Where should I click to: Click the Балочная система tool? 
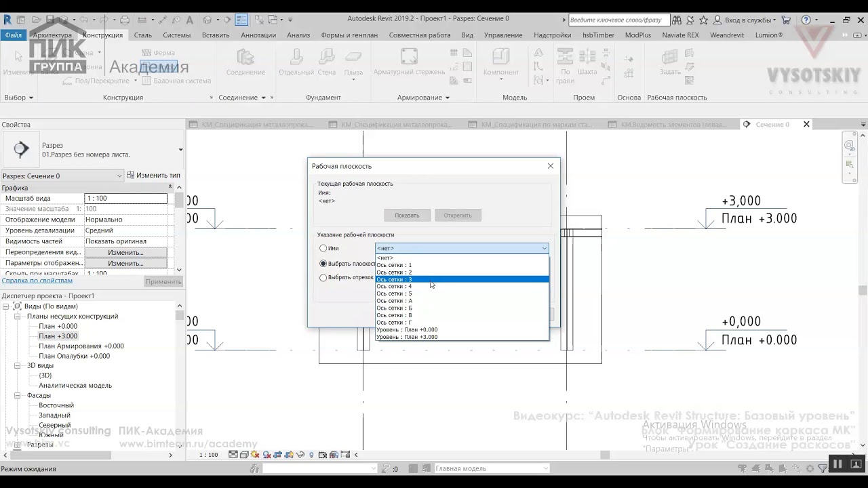tap(176, 81)
